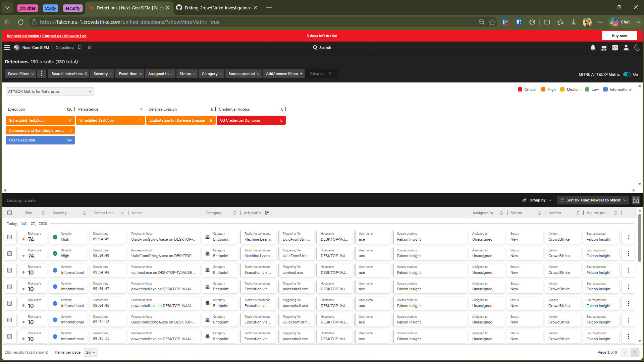644x362 pixels.
Task: Open the Malware Lab link
Action: coord(75,36)
